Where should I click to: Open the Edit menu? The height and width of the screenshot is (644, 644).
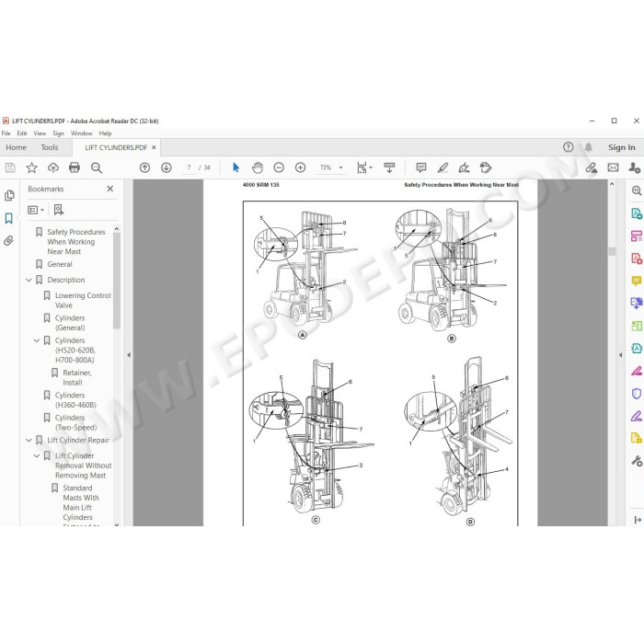tap(22, 133)
